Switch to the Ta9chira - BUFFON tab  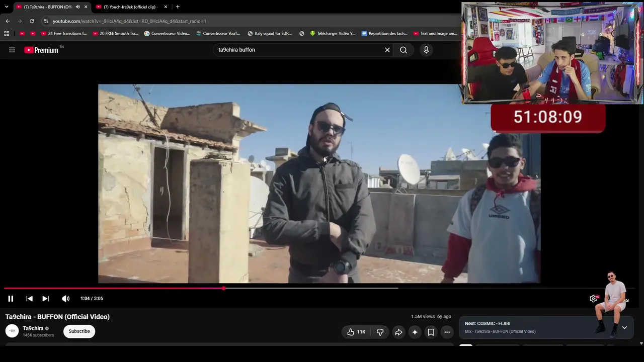point(48,7)
